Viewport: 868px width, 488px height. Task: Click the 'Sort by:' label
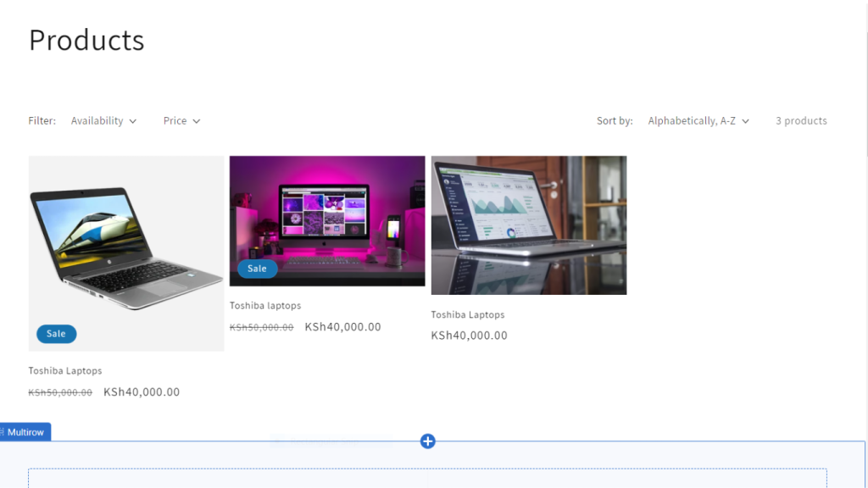615,120
